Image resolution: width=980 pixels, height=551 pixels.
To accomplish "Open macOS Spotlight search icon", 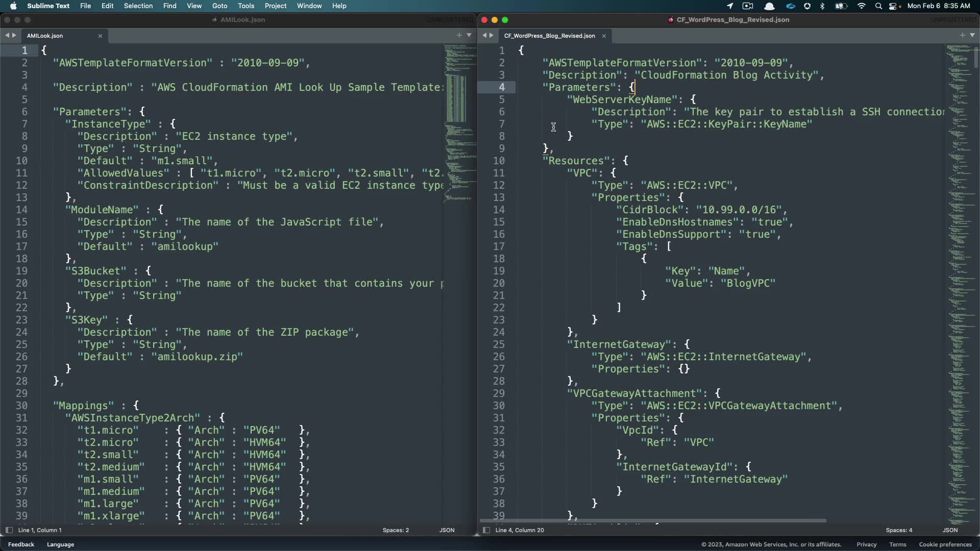I will click(x=878, y=6).
